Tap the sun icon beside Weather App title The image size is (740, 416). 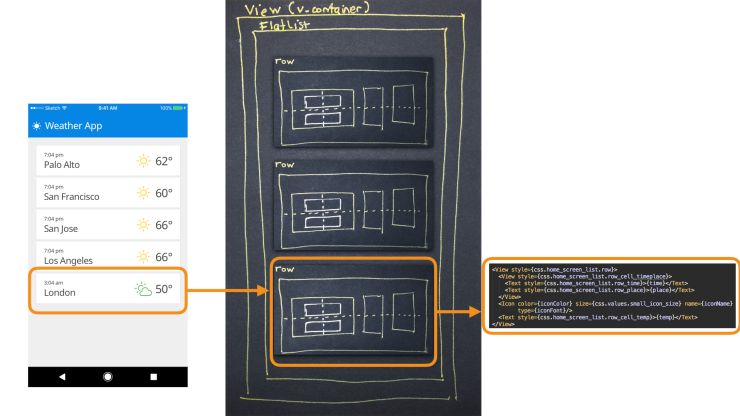tap(36, 126)
